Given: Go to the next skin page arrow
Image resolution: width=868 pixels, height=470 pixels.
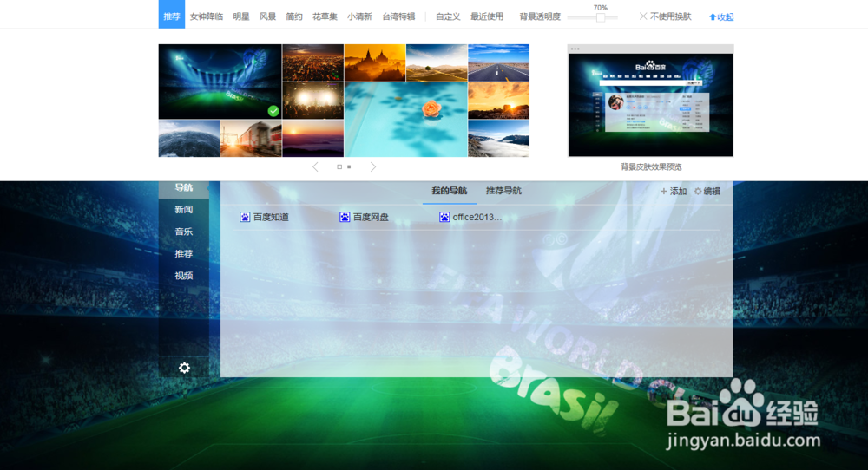Looking at the screenshot, I should [373, 167].
